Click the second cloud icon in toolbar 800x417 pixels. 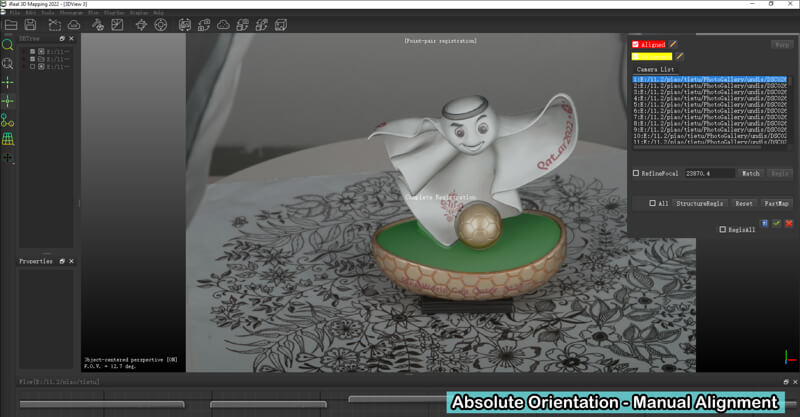[x=223, y=24]
